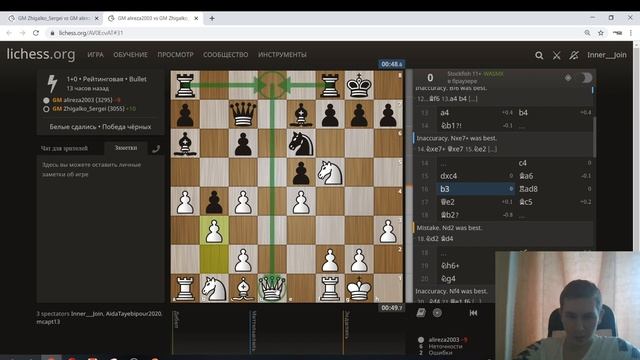Screen dimensions: 640x360
Task: Start practice with computer target icon
Action: 437,313
